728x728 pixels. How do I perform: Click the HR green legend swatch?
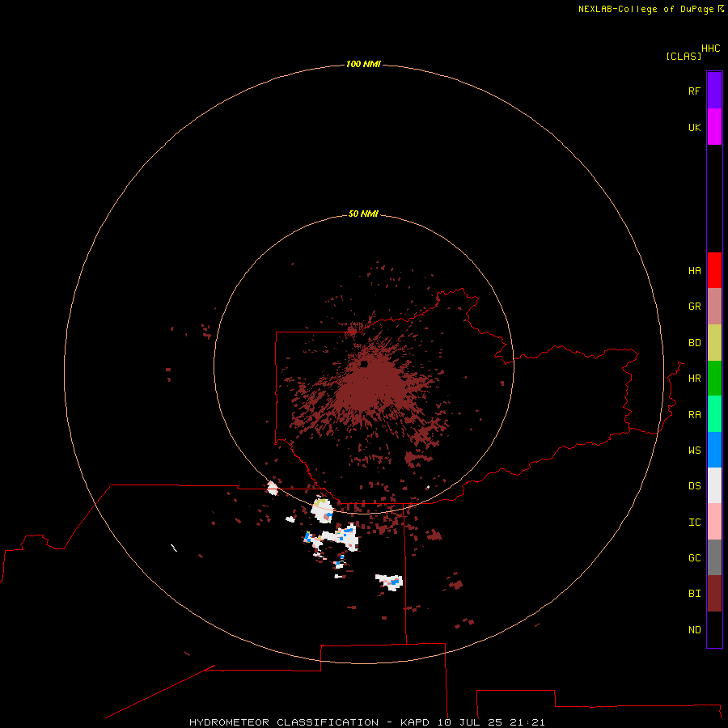(714, 379)
